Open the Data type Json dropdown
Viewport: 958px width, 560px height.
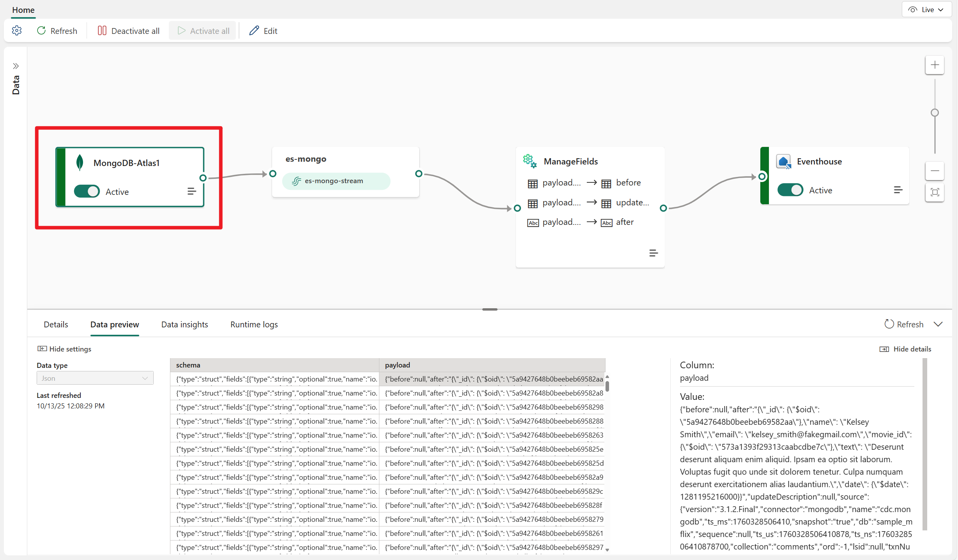95,378
